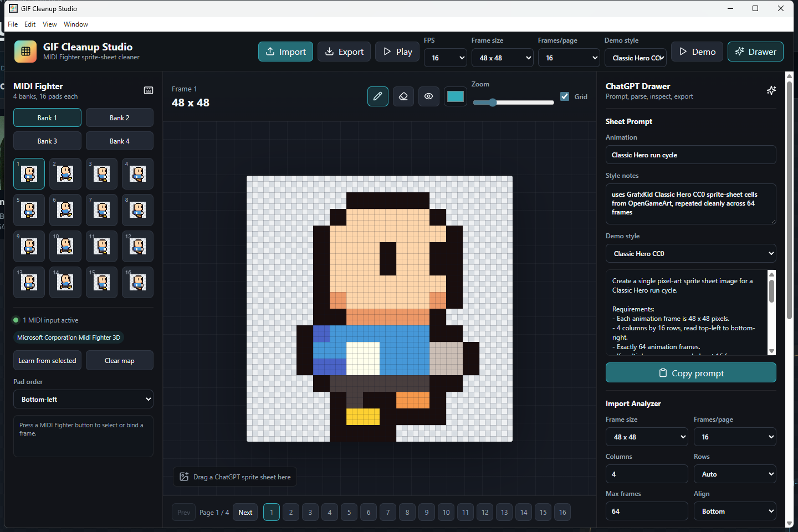Click the Drag a ChatGPT sprite sheet dropzone
Screen dimensions: 798x532
point(235,477)
